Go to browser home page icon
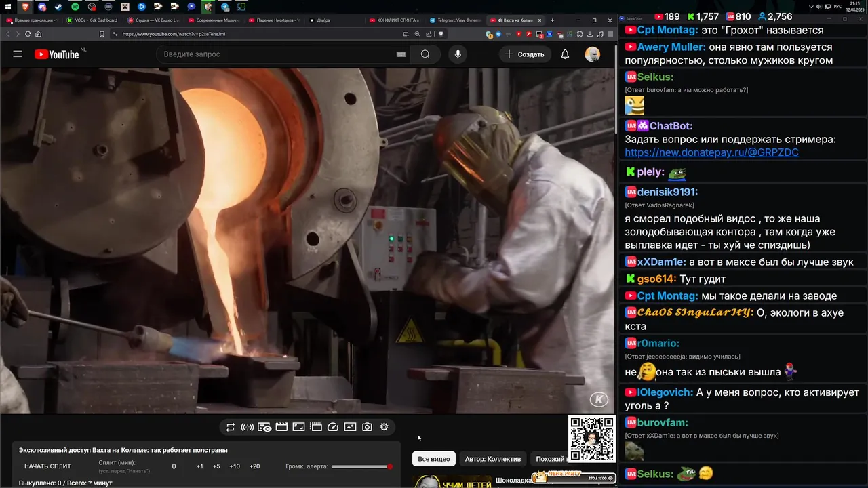This screenshot has width=868, height=488. 38,34
